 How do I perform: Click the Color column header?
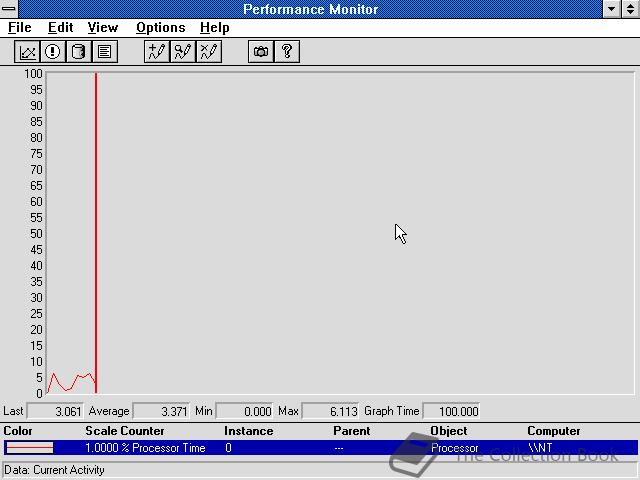(18, 431)
